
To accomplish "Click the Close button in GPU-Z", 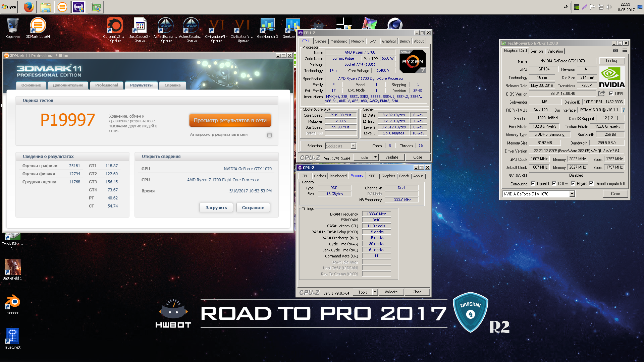I will coord(615,194).
